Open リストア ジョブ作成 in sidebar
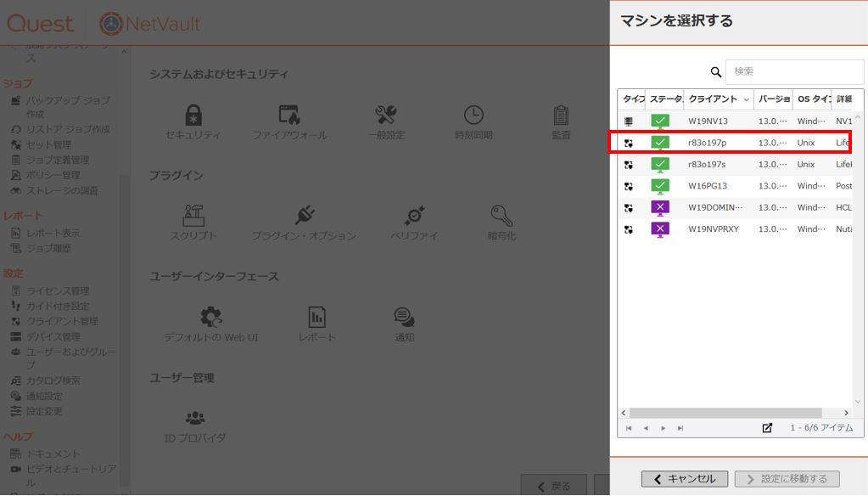 coord(68,129)
